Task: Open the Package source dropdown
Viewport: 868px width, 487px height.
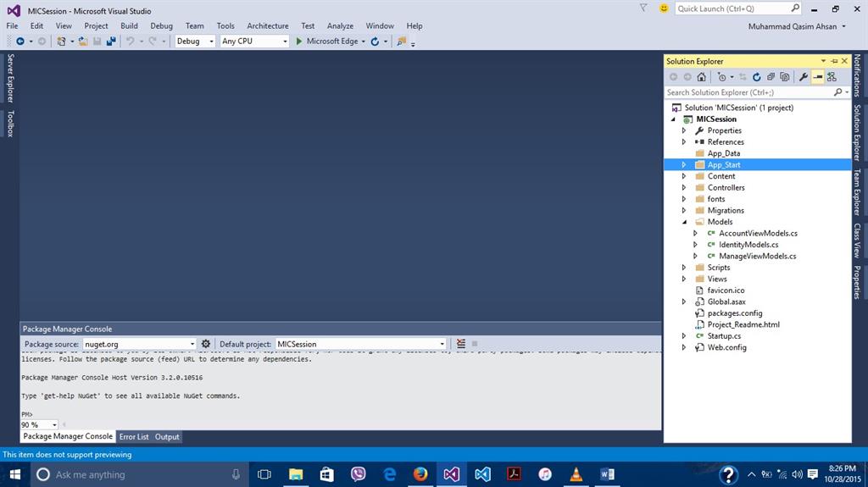Action: tap(192, 344)
